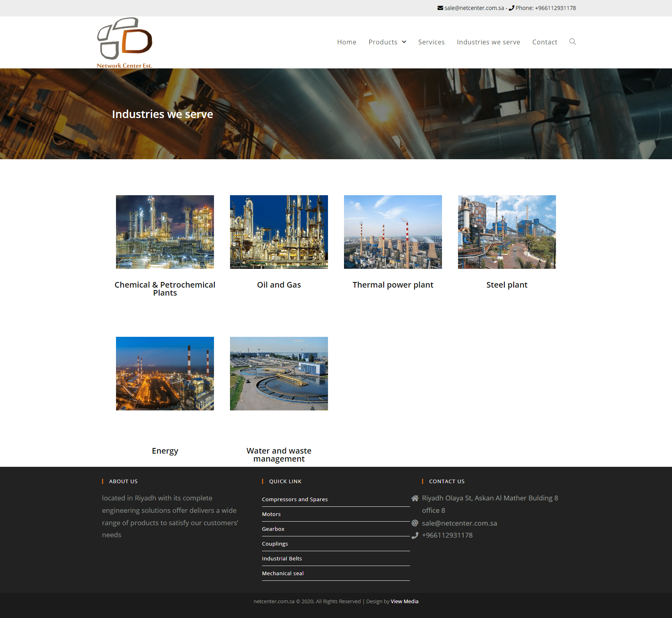Select the Steel plant industry image
This screenshot has height=618, width=672.
pos(507,232)
